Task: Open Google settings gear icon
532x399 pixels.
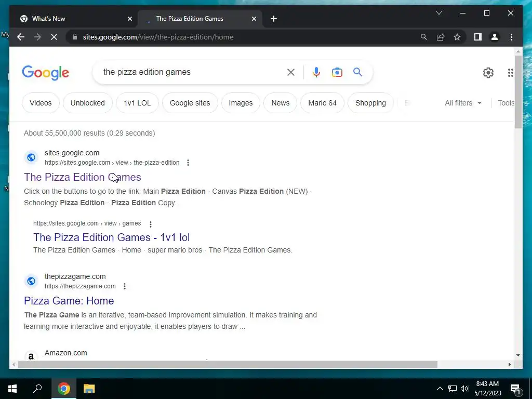Action: pyautogui.click(x=488, y=73)
